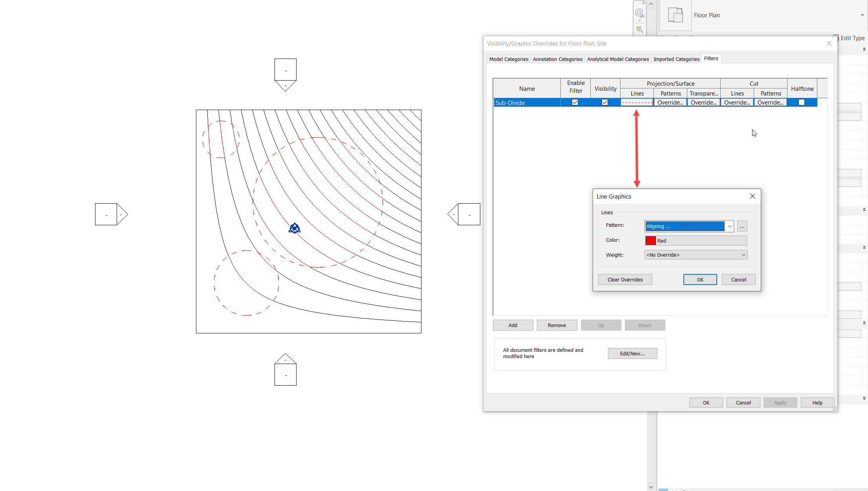
Task: Remove the selected filter
Action: pos(557,325)
